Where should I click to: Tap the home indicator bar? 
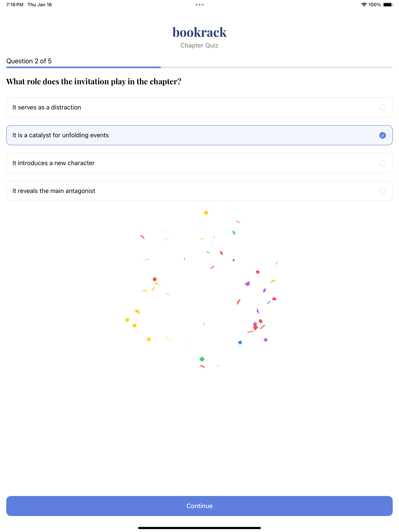[x=199, y=528]
